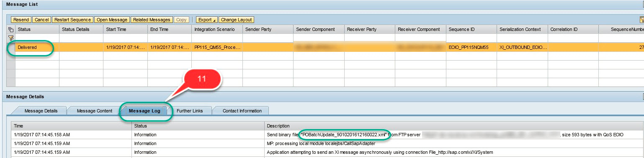Click the filter icon at top right of toolbar
Viewport: 644px width, 158px height.
coord(642,20)
